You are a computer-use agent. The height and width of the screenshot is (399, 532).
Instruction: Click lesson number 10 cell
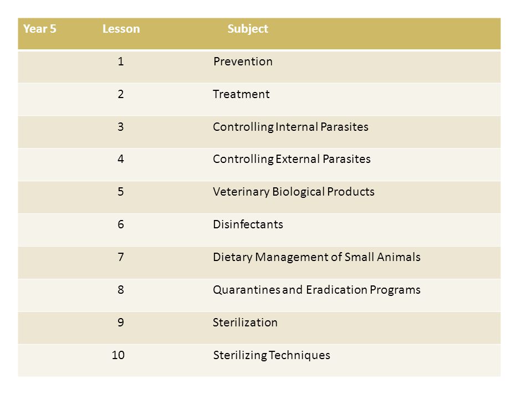coord(118,355)
